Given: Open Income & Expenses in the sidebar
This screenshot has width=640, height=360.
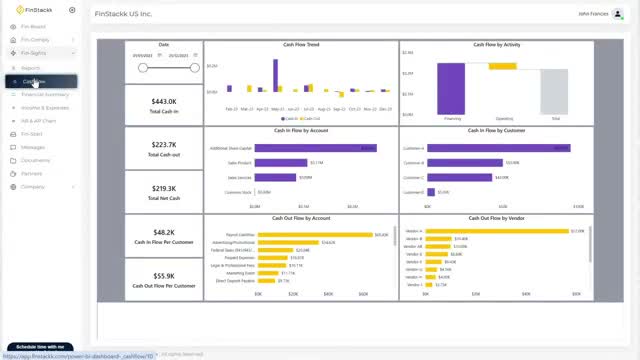Looking at the screenshot, I should point(45,108).
